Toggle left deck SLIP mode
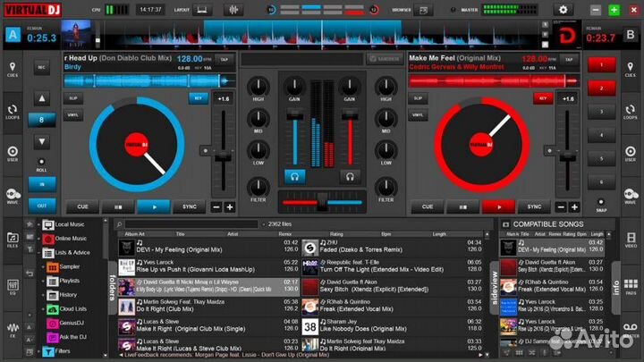Screen dimensions: 644x362 pos(73,98)
